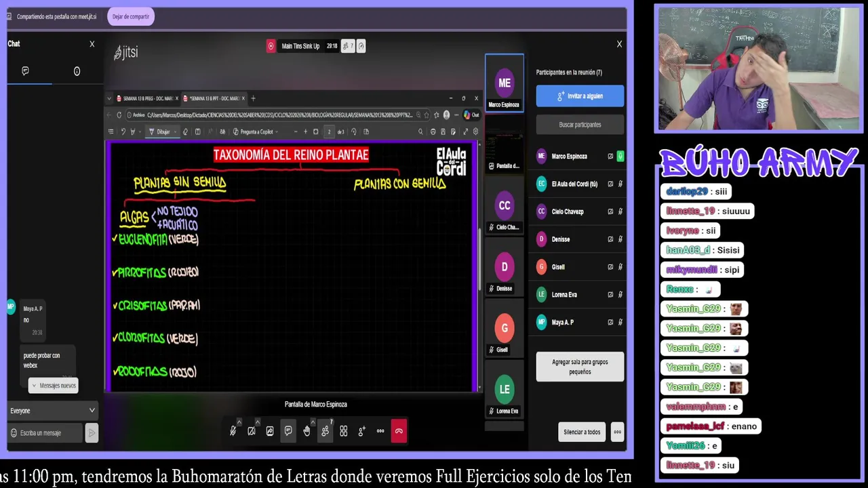The width and height of the screenshot is (868, 488).
Task: Raise hand in the meeting
Action: click(307, 431)
